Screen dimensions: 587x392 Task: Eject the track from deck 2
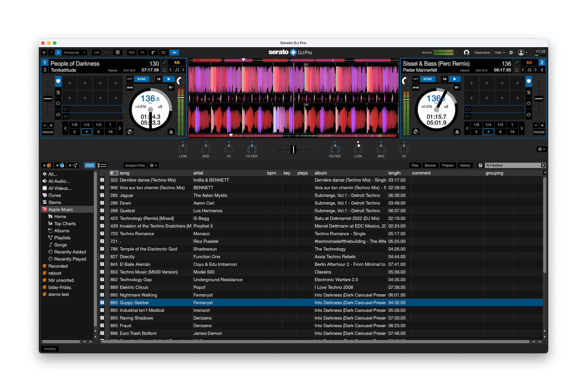tap(457, 132)
